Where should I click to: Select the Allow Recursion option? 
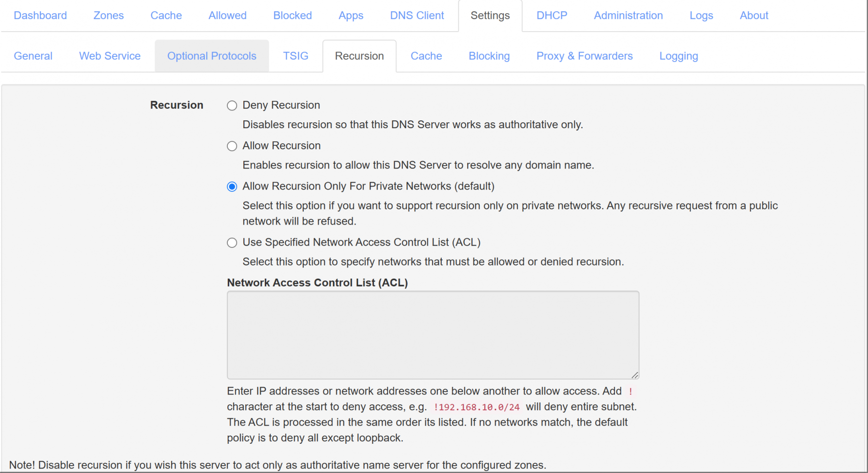coord(232,146)
